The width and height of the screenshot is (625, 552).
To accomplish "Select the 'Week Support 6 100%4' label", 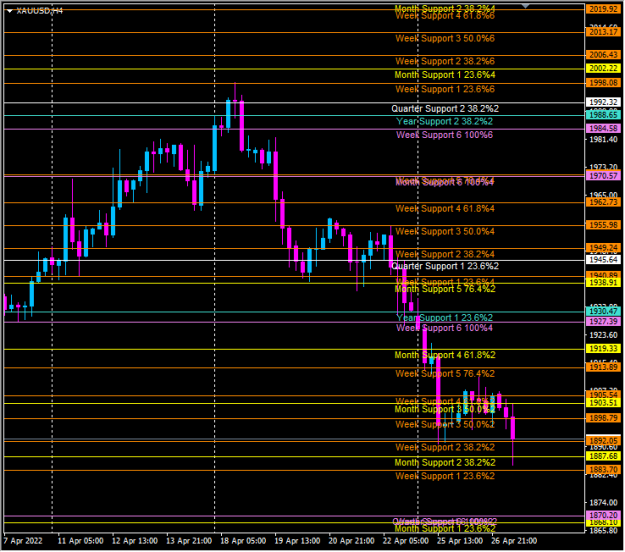I will click(x=444, y=328).
